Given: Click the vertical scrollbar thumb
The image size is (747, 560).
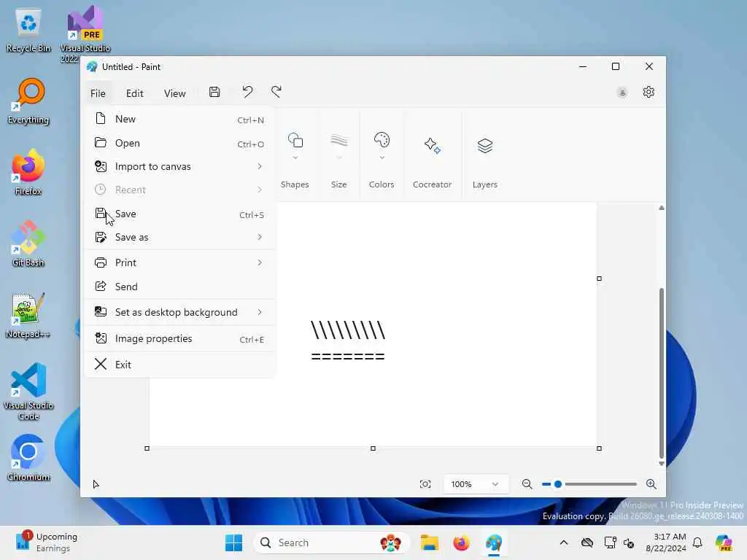Looking at the screenshot, I should [661, 373].
